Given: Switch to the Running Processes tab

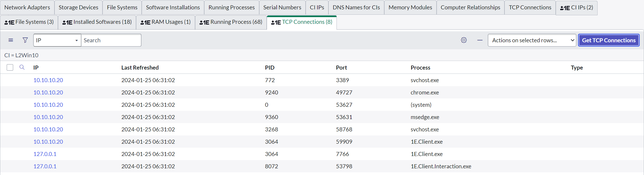Looking at the screenshot, I should click(x=231, y=7).
